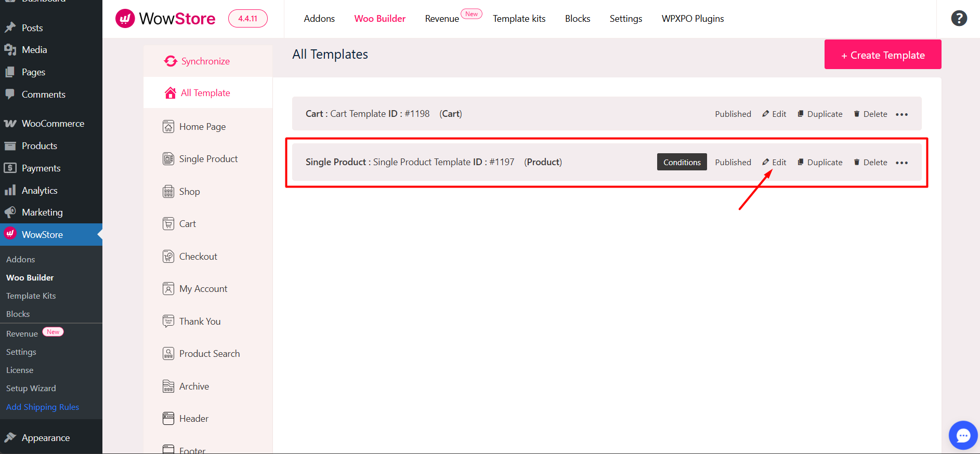Delete the Single Product template
980x454 pixels.
[x=870, y=162]
